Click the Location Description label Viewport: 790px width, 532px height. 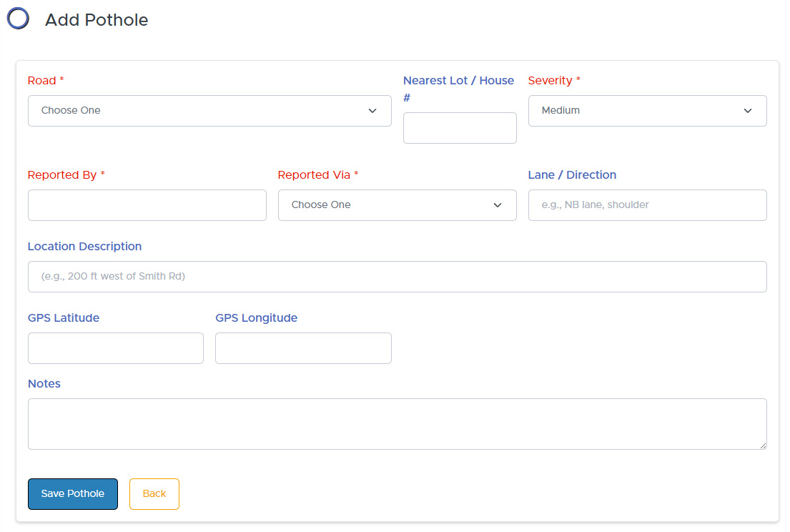tap(84, 247)
